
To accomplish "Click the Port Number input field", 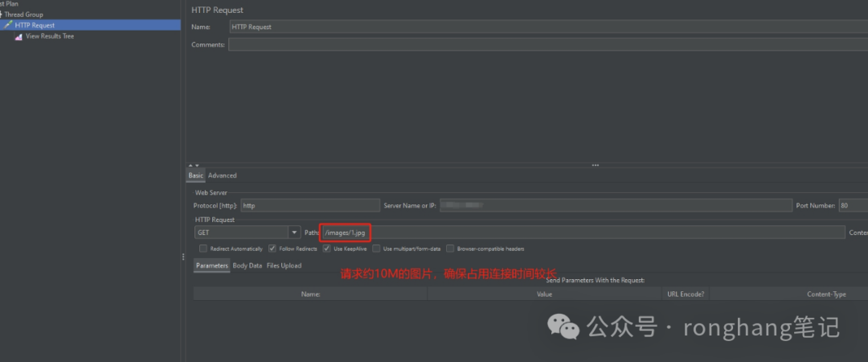I will tap(852, 205).
